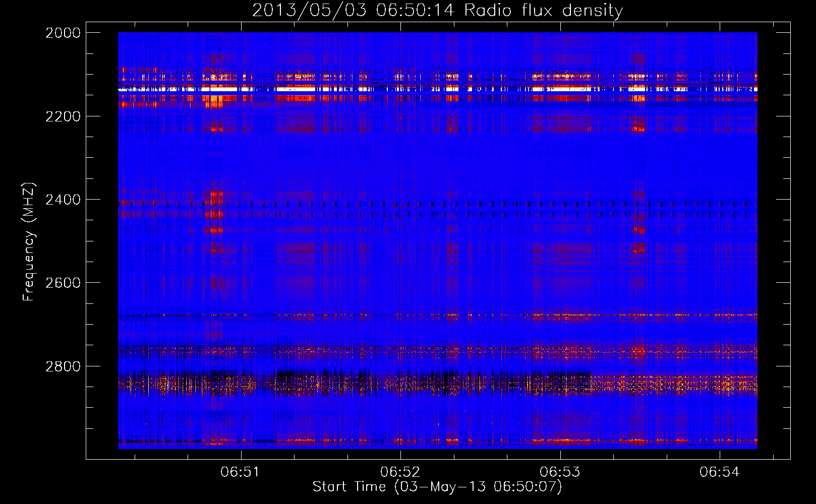Click the 06:51 time axis label
The image size is (816, 504).
[x=240, y=472]
